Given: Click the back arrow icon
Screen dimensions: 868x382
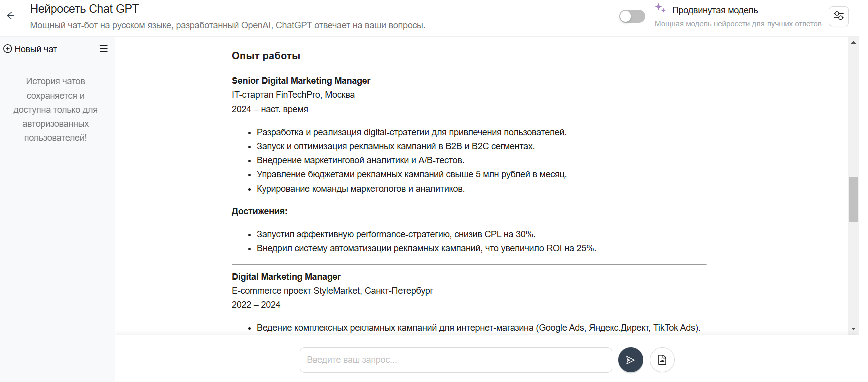Looking at the screenshot, I should coord(11,16).
